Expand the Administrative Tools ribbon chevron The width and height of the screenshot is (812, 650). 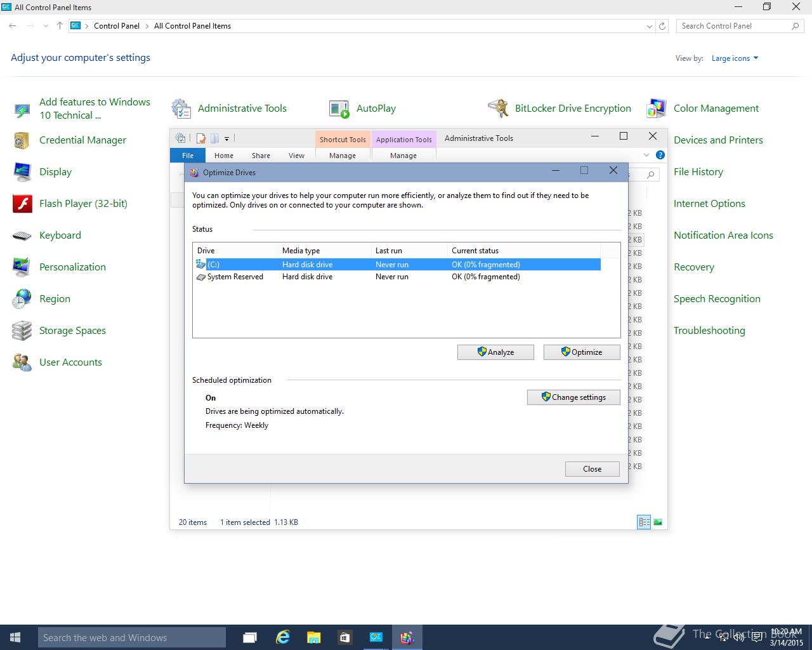coord(646,155)
